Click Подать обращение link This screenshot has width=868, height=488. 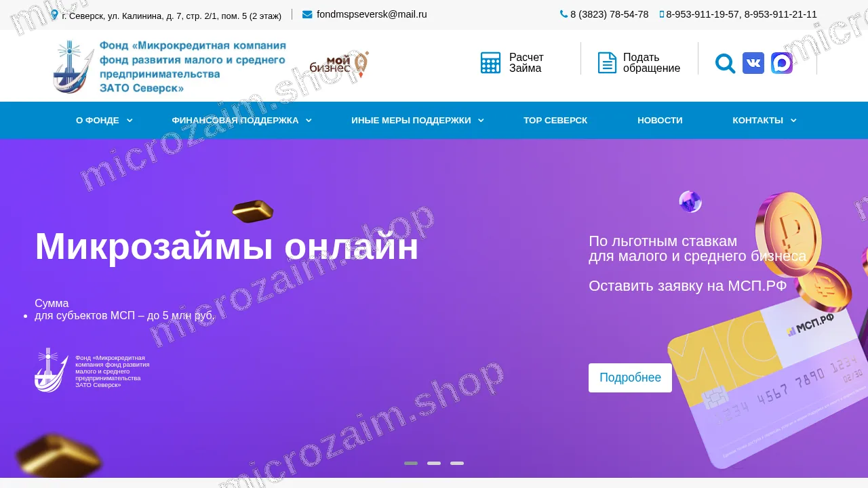coord(652,63)
